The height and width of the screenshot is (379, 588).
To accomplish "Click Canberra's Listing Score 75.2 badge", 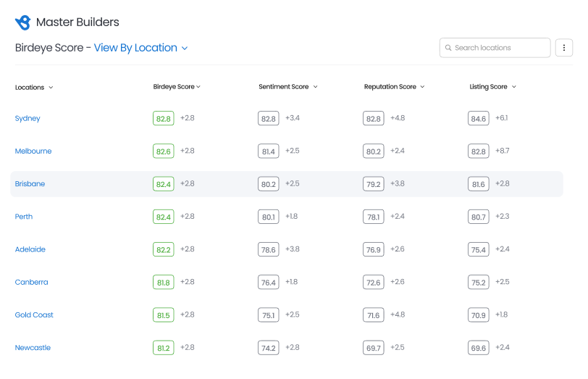I will click(479, 282).
